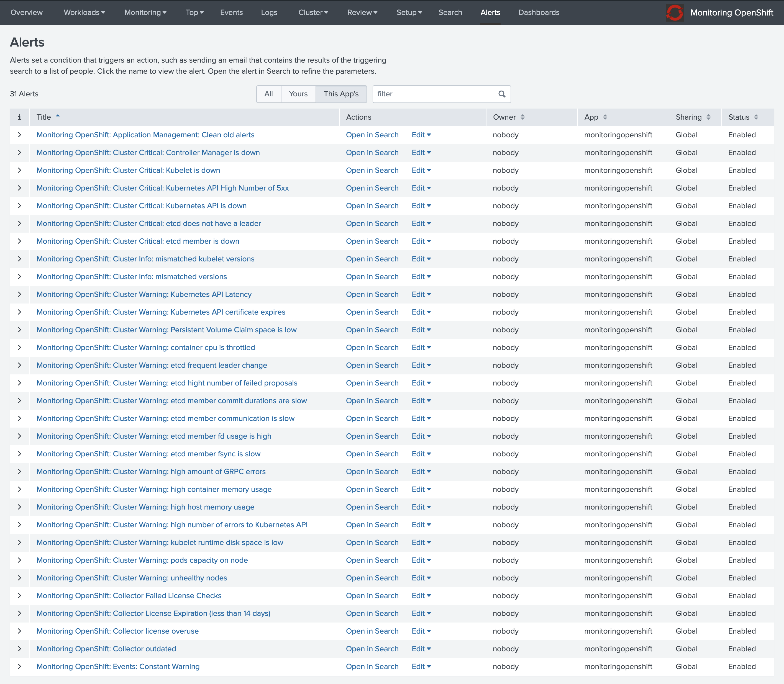Go to the Events page

coord(231,12)
